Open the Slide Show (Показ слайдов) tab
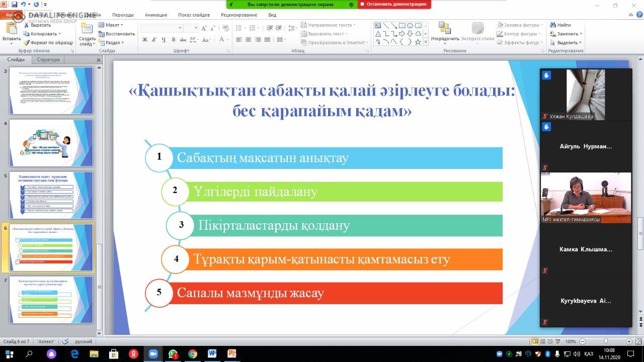This screenshot has width=644, height=362. click(x=195, y=15)
